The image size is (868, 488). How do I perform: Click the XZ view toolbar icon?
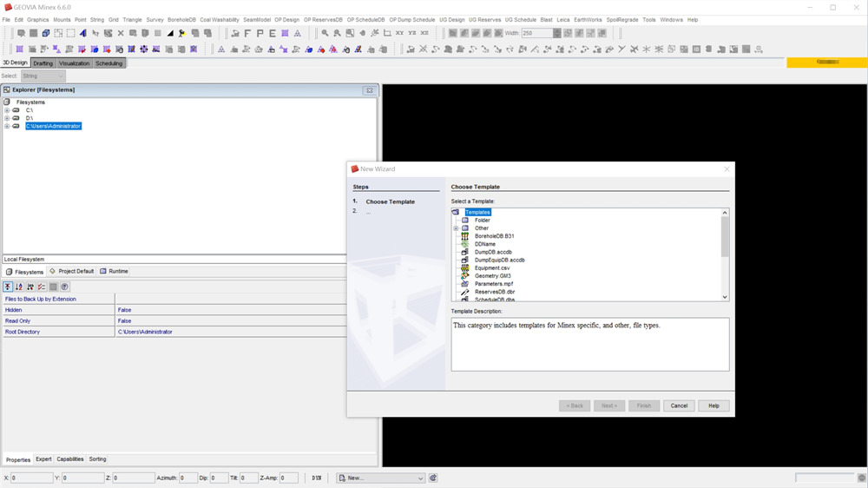click(424, 33)
